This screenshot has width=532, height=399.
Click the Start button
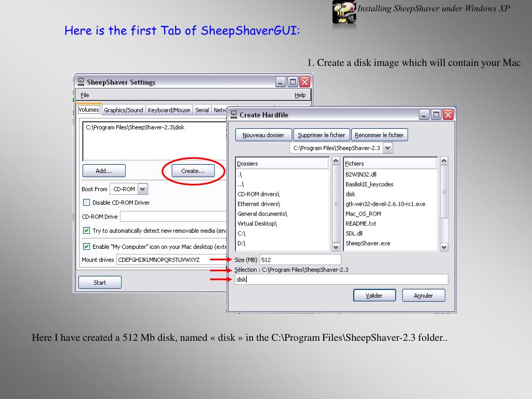(x=100, y=282)
